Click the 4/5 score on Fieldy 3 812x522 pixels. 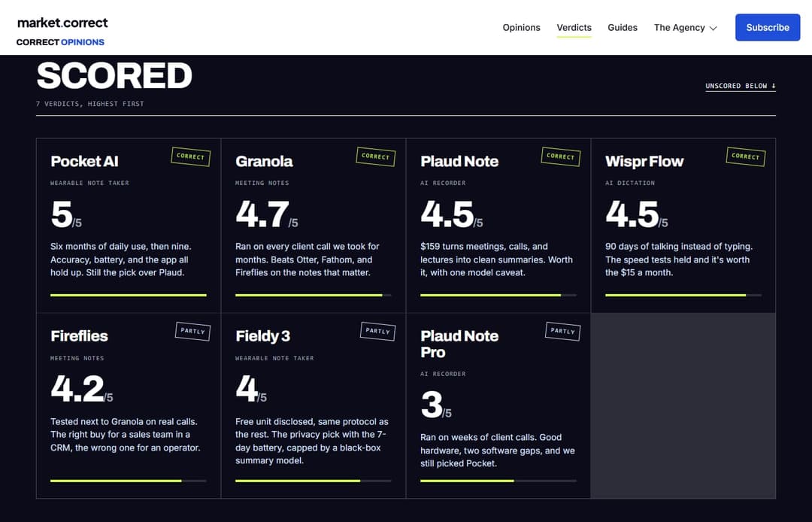click(251, 390)
